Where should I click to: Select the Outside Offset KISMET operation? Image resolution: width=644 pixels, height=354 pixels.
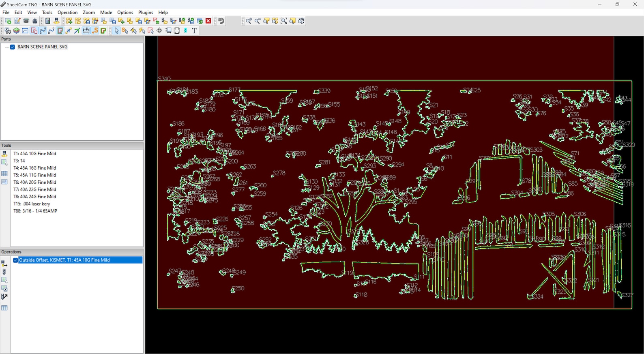click(64, 260)
